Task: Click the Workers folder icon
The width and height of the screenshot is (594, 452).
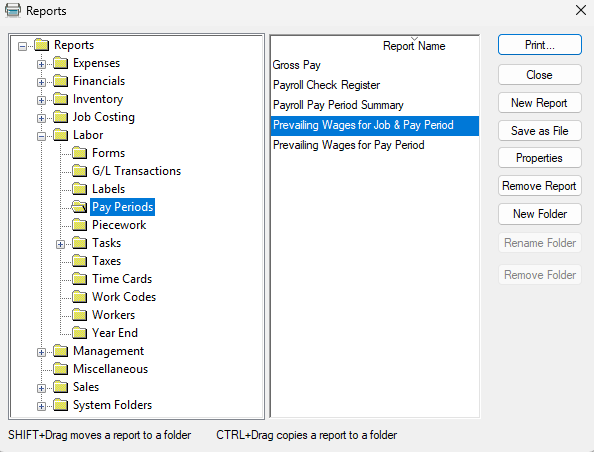Action: click(x=80, y=315)
